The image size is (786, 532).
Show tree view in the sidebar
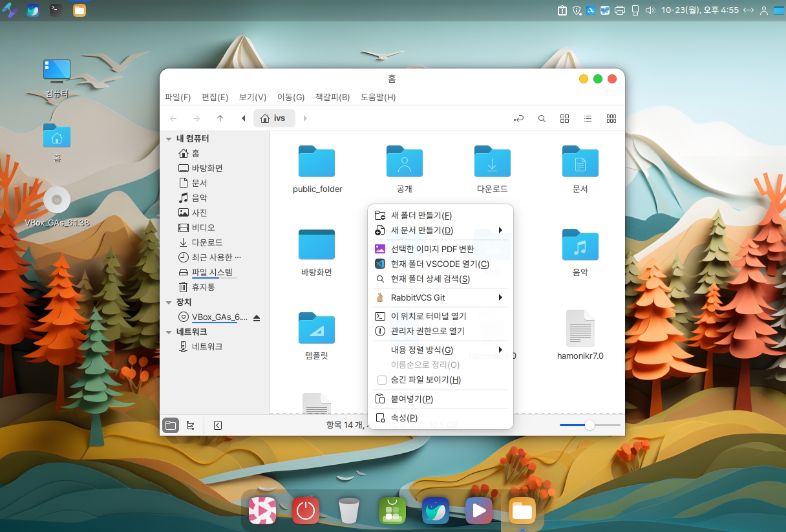(x=190, y=425)
